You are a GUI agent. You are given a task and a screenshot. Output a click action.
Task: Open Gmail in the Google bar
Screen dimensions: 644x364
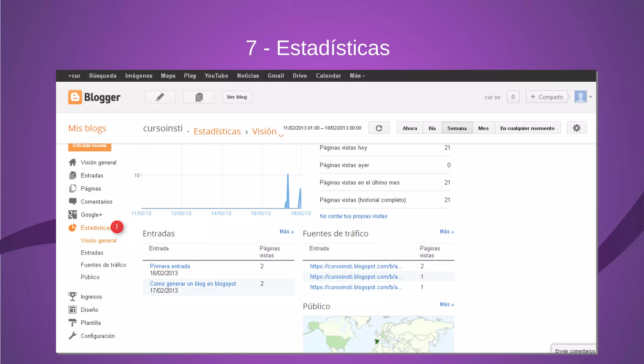pyautogui.click(x=276, y=76)
